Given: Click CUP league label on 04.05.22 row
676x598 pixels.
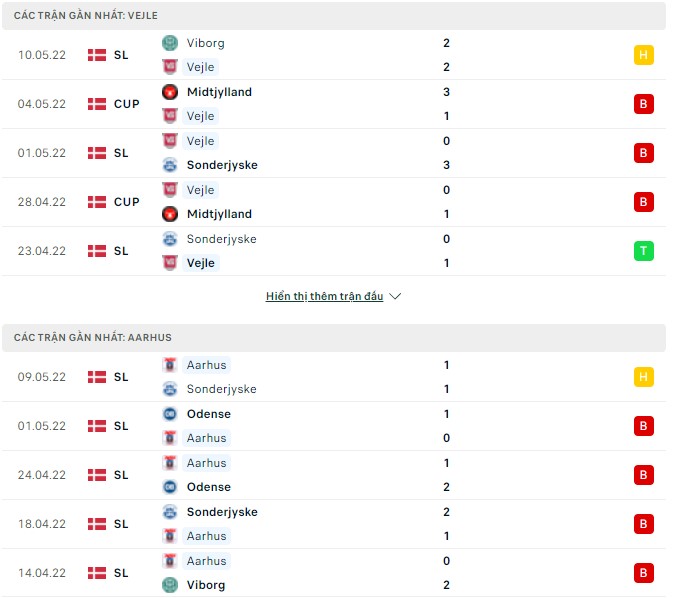Looking at the screenshot, I should [127, 104].
